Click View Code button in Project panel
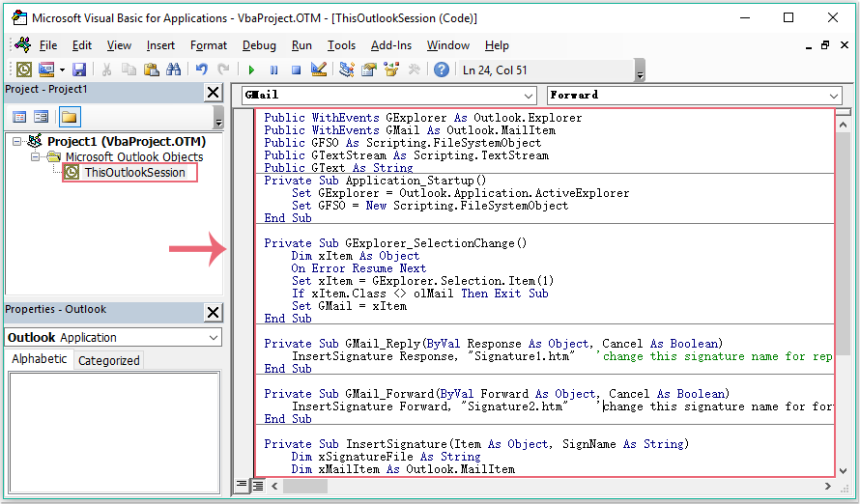 click(x=19, y=117)
